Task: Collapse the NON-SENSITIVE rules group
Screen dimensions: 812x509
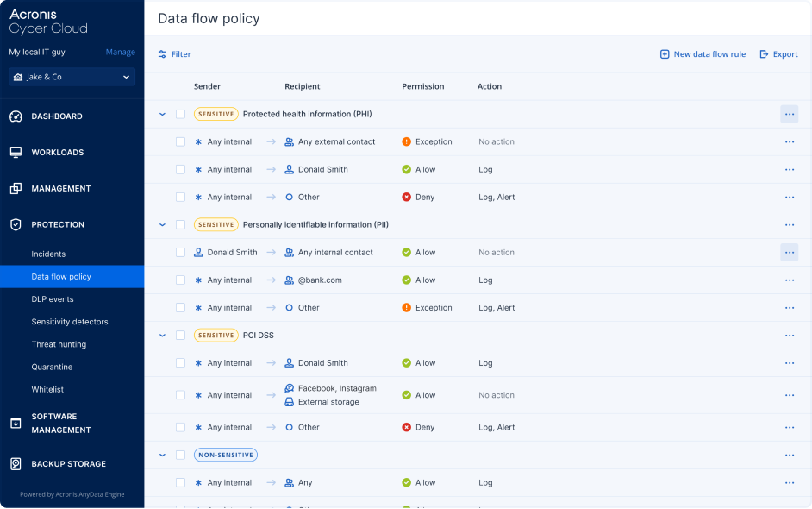Action: pos(162,455)
